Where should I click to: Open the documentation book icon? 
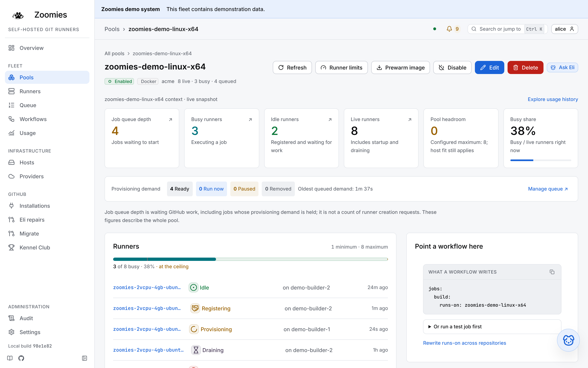[10, 358]
